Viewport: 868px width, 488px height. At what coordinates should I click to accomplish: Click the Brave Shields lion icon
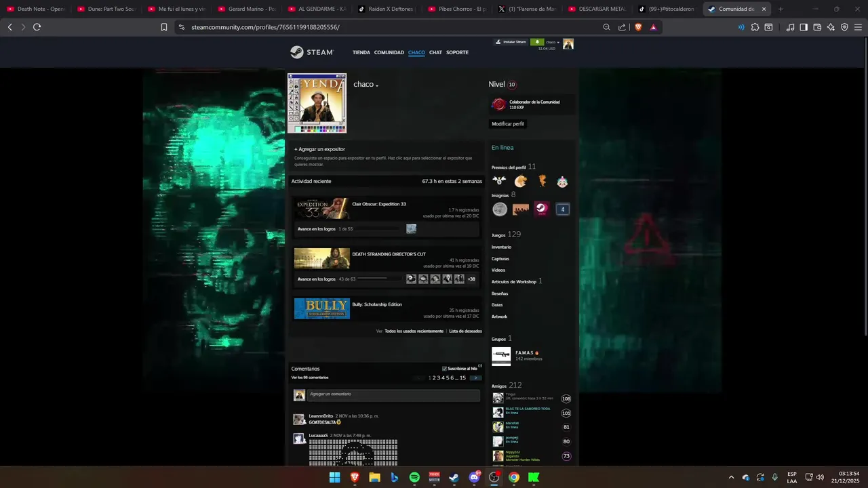pos(637,27)
